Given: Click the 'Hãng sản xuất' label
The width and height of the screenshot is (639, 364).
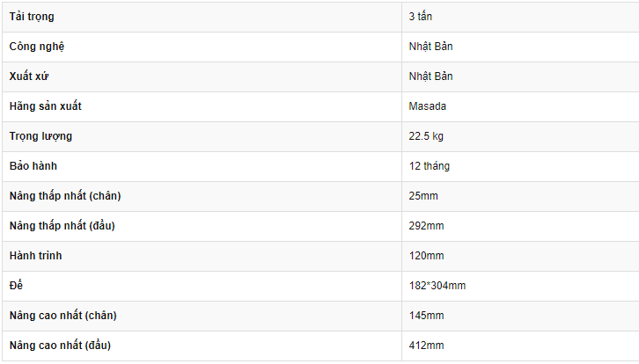Looking at the screenshot, I should [x=45, y=106].
